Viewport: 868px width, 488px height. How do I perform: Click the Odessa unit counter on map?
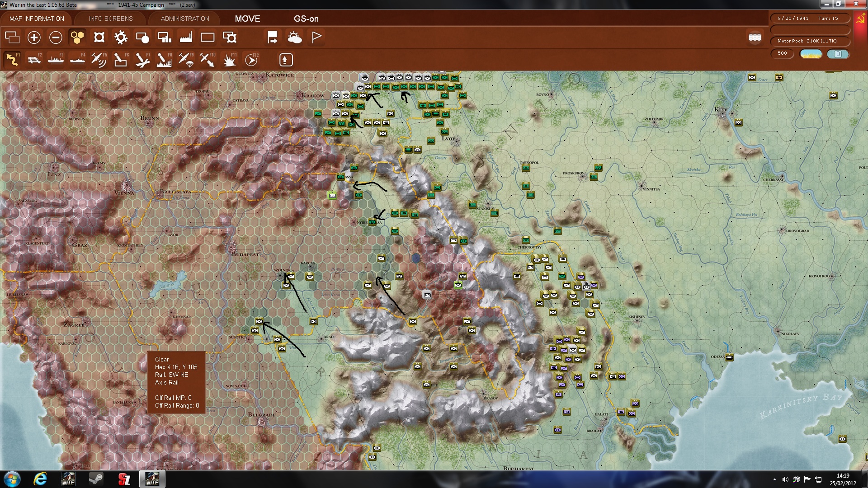pos(729,357)
